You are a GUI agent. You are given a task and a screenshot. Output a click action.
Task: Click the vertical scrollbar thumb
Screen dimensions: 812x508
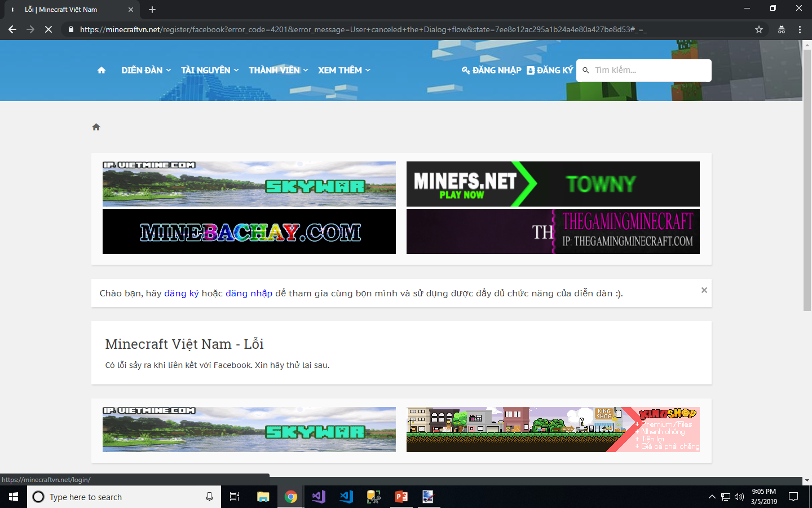point(807,179)
